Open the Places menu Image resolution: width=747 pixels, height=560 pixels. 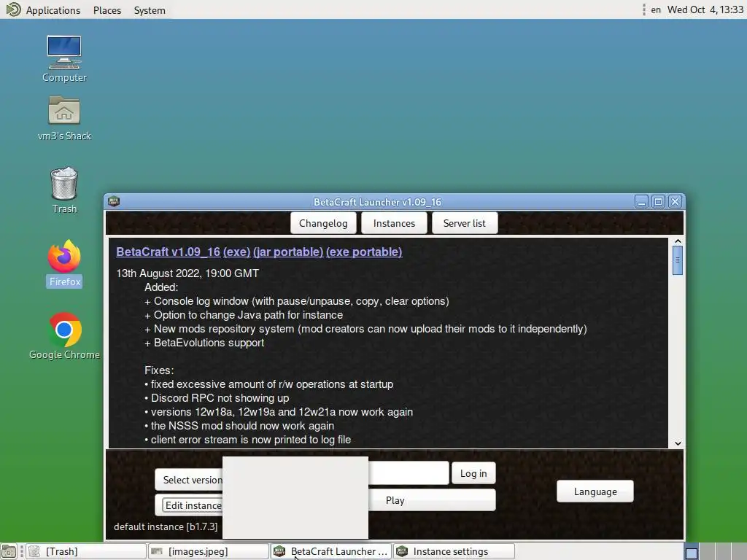[107, 10]
